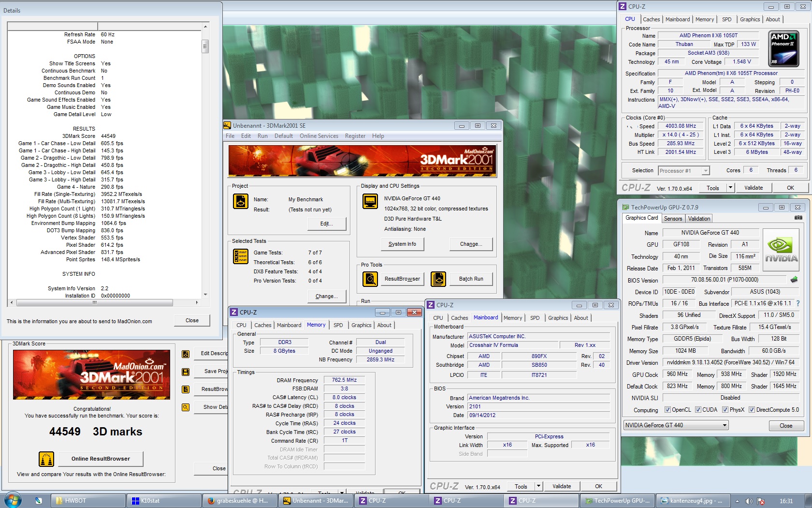Open the Online Services menu in 3DMark2001
This screenshot has height=508, width=812.
[x=319, y=136]
